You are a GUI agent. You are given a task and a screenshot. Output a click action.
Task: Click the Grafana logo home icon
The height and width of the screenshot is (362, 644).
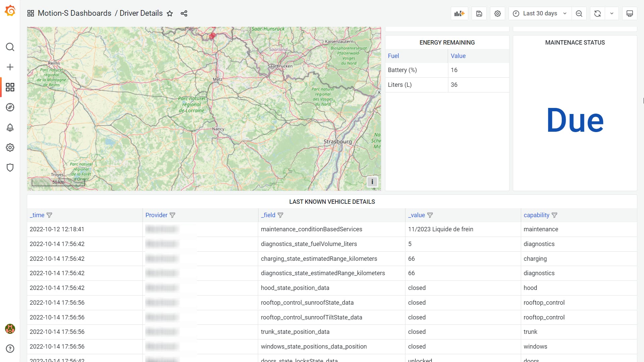tap(10, 11)
